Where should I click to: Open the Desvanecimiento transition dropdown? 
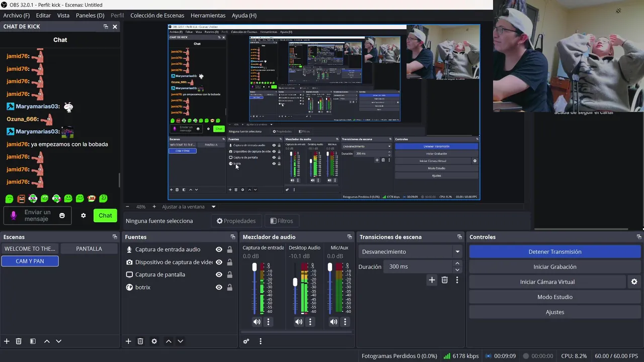(x=411, y=251)
